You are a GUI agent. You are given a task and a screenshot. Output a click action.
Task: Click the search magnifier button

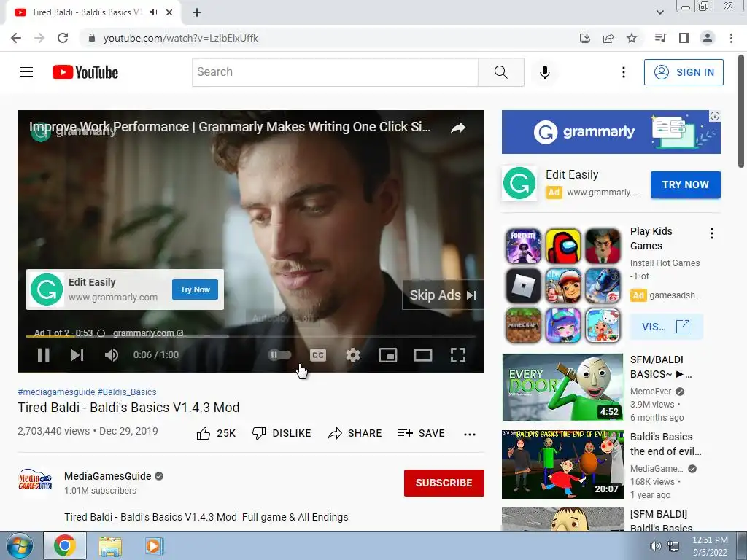500,72
